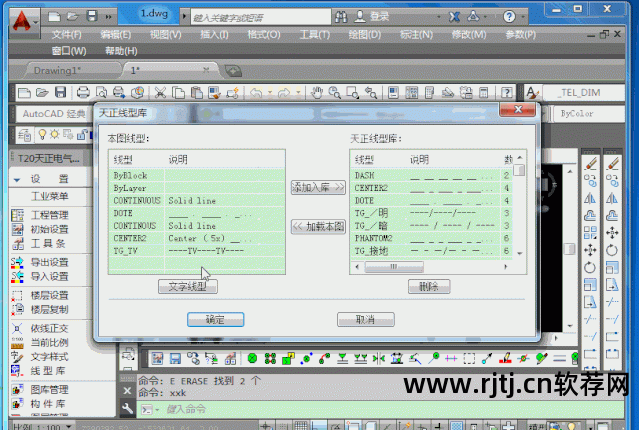Click the Cut scissors icon

click(x=160, y=93)
